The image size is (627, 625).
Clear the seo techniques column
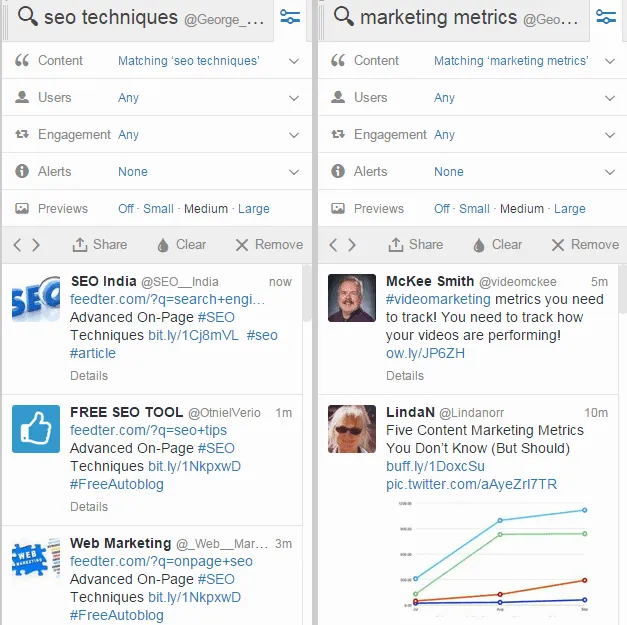[x=181, y=244]
